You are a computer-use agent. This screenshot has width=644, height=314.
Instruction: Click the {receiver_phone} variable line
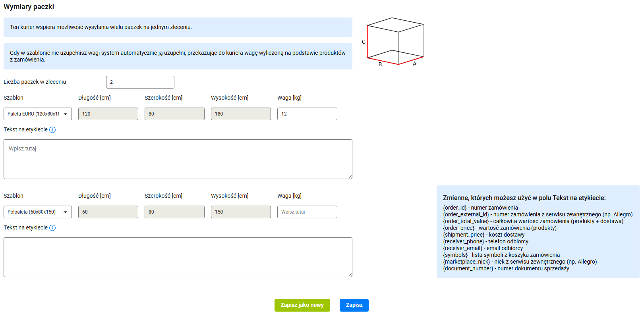tap(485, 241)
